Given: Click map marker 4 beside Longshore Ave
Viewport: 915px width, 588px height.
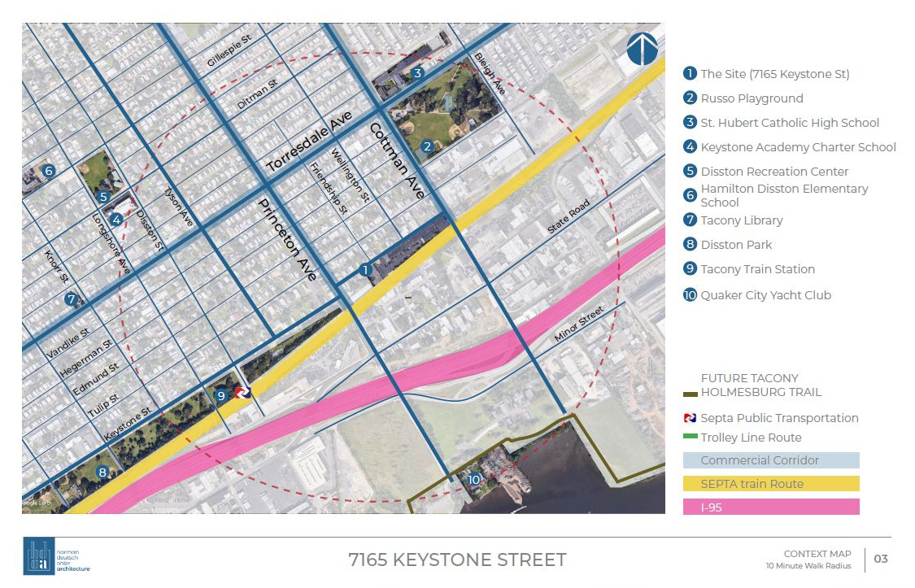Looking at the screenshot, I should click(x=116, y=220).
